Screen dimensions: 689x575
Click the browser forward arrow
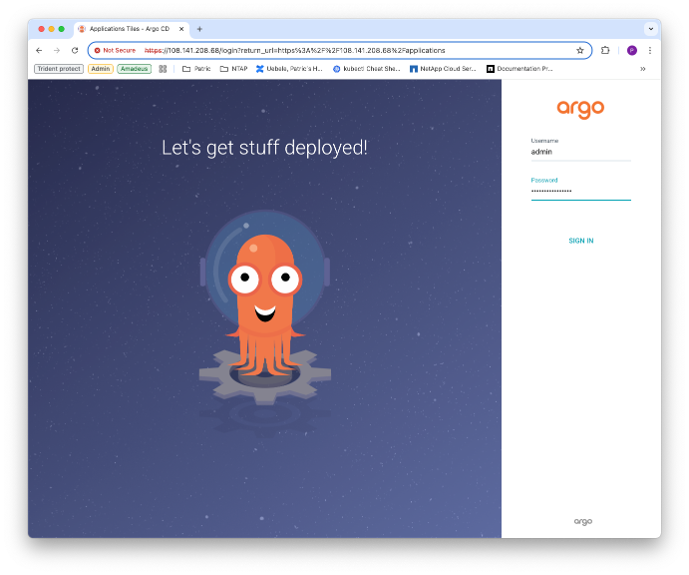tap(57, 51)
